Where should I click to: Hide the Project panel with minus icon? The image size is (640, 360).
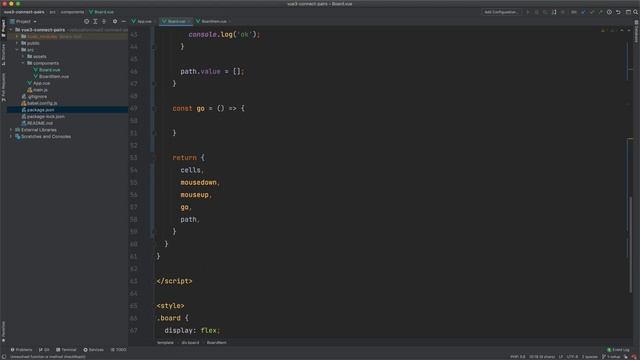(124, 21)
